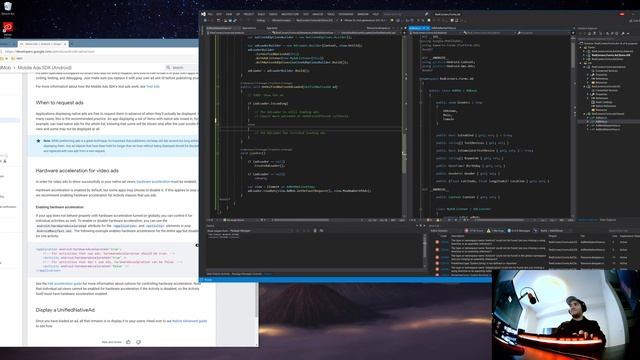Click 'Ready' in the status bar
This screenshot has height=360, width=640.
click(x=208, y=280)
